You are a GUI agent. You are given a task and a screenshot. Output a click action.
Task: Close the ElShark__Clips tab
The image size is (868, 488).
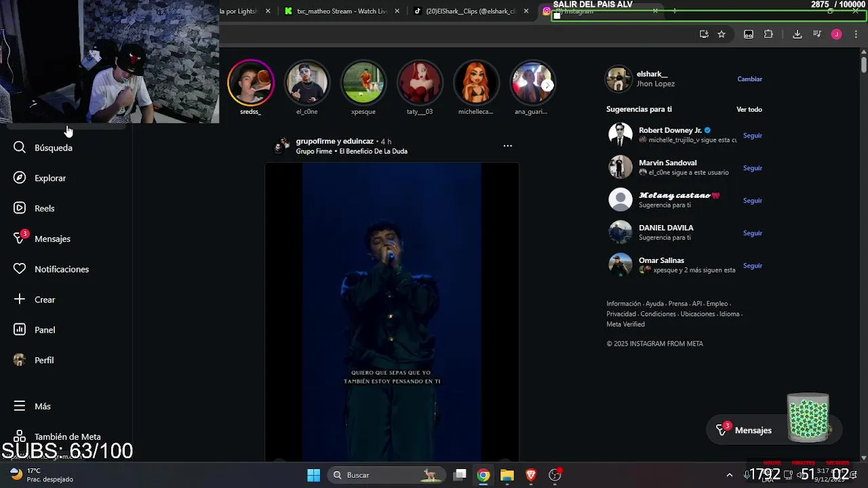point(526,11)
